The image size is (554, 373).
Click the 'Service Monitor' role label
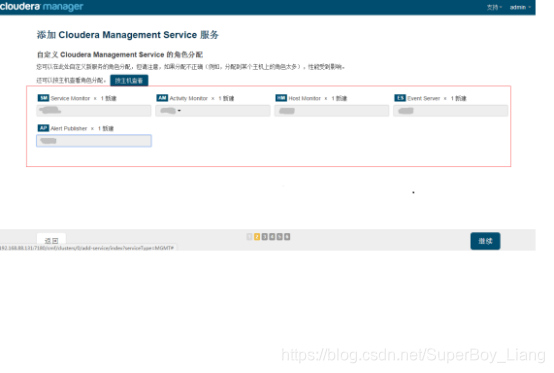70,98
